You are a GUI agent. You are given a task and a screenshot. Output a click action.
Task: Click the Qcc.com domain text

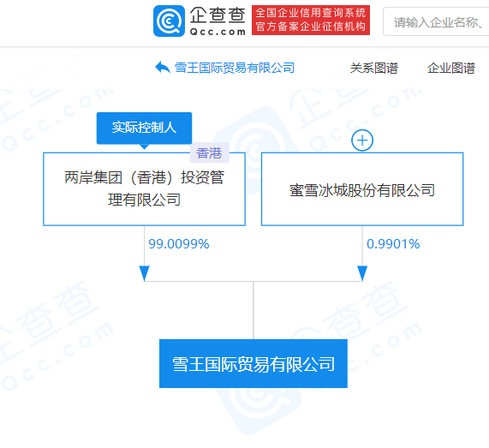218,32
